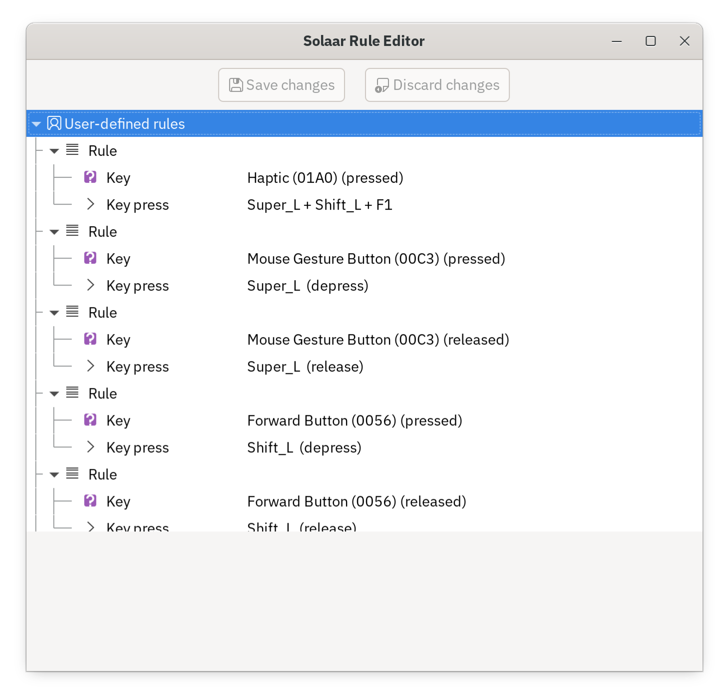Click the Key icon for Haptic (01A0)

90,177
